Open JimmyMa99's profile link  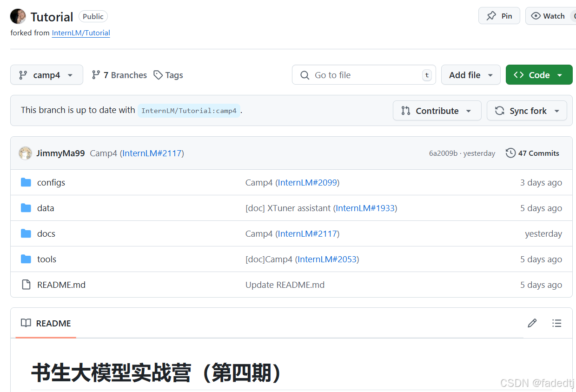coord(60,153)
